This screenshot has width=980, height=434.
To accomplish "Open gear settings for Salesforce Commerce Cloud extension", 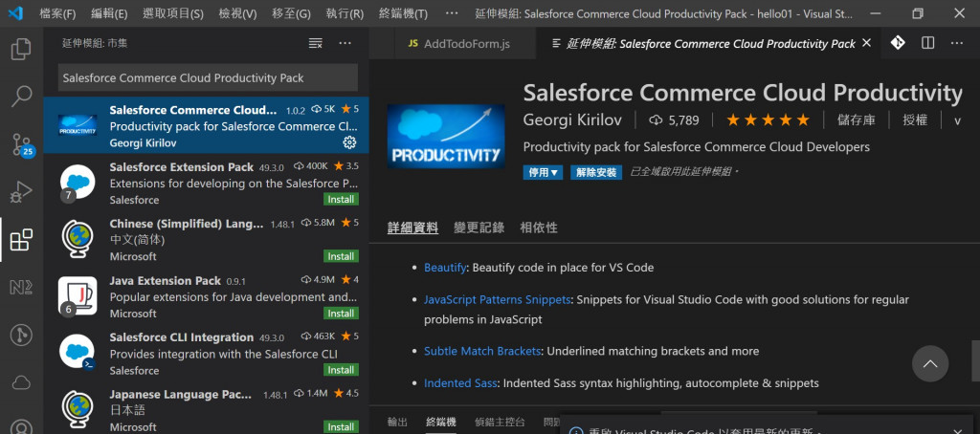I will click(x=349, y=142).
